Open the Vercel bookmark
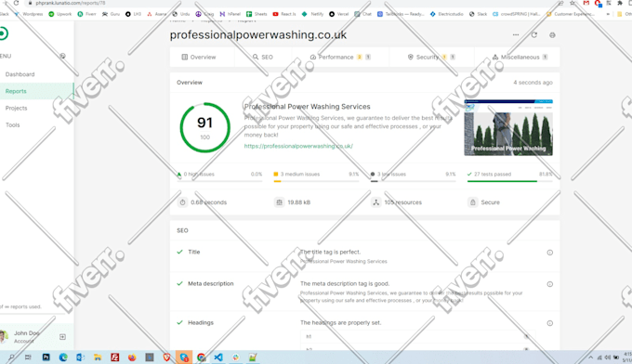Screen dimensions: 632x364 click(x=339, y=14)
